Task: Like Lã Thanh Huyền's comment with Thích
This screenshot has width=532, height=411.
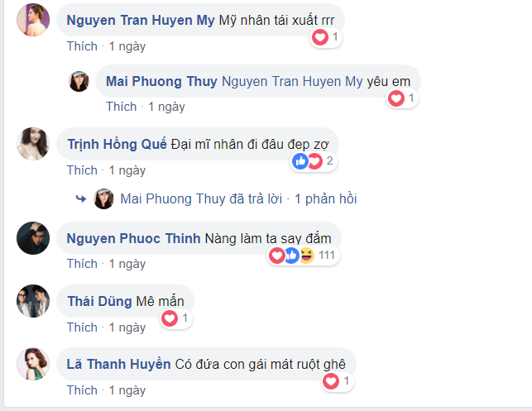Action: point(82,389)
